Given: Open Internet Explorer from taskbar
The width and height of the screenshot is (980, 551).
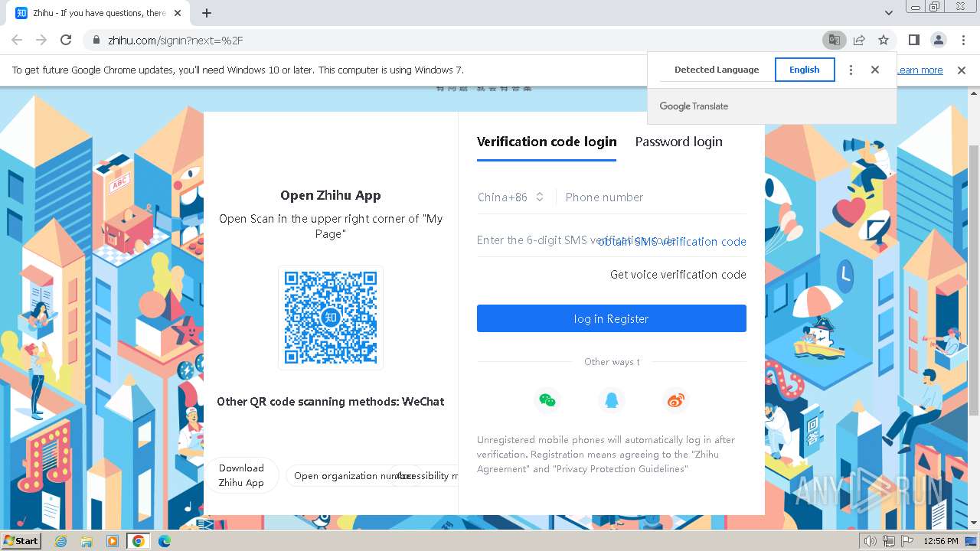Looking at the screenshot, I should (x=60, y=541).
